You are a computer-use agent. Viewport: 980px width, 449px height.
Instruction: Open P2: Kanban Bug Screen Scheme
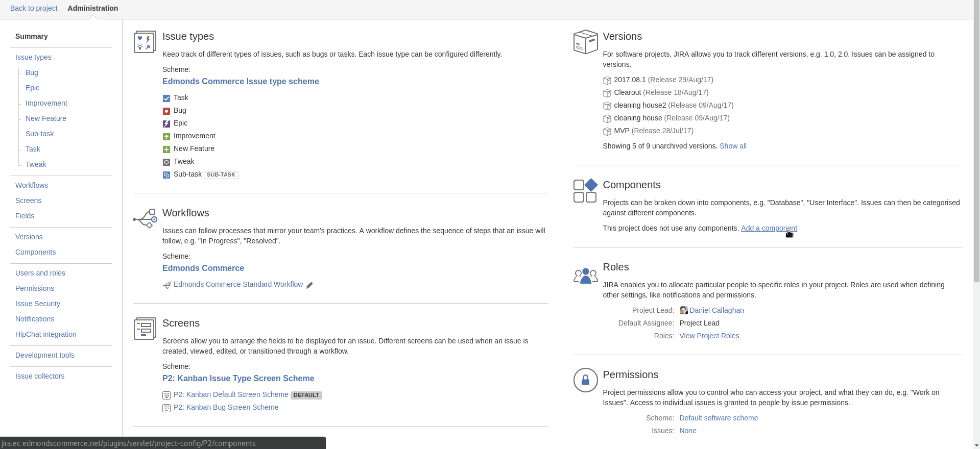226,407
